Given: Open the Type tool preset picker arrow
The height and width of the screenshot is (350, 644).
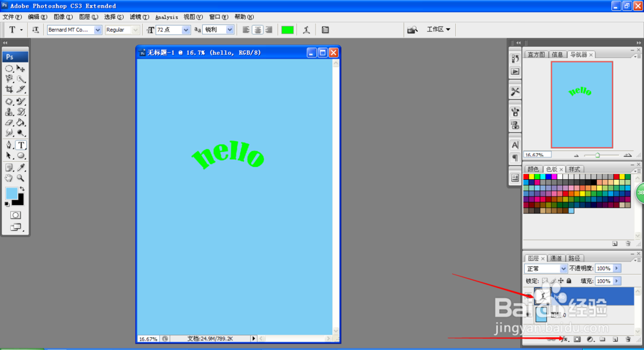Looking at the screenshot, I should click(x=21, y=30).
